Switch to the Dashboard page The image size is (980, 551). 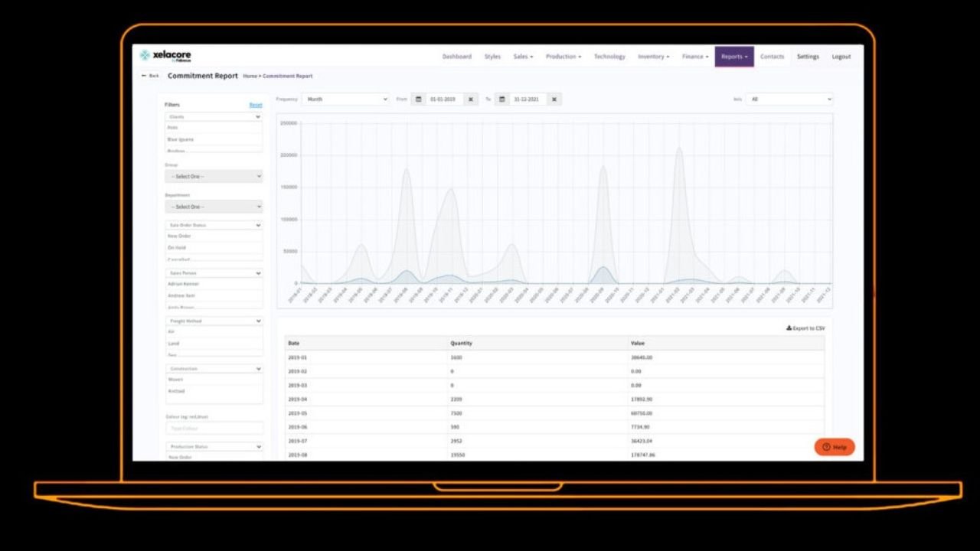pyautogui.click(x=457, y=56)
